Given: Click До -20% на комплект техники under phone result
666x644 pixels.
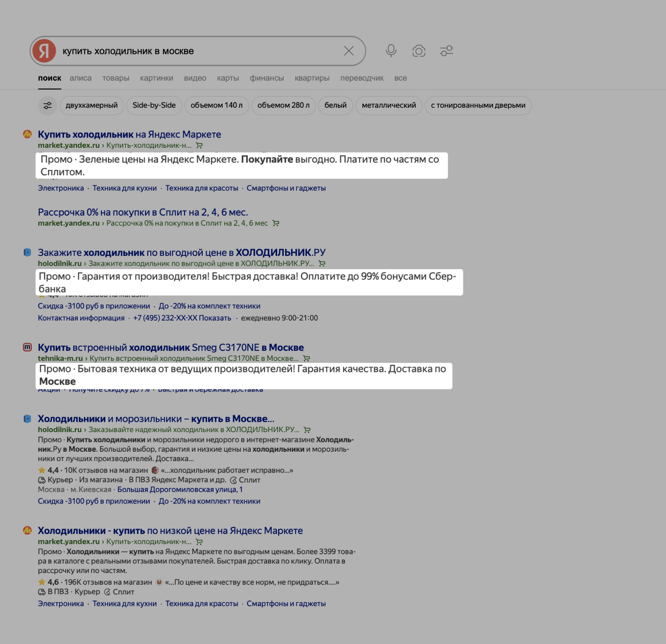Looking at the screenshot, I should point(210,306).
